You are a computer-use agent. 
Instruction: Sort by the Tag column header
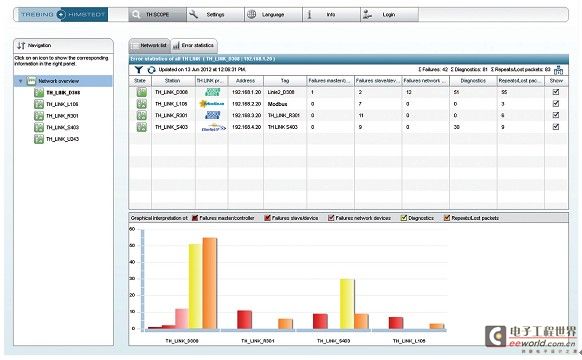[x=285, y=81]
